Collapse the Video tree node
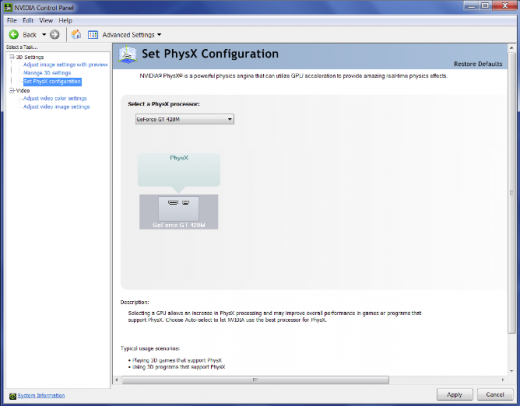Image resolution: width=520 pixels, height=406 pixels. point(12,90)
